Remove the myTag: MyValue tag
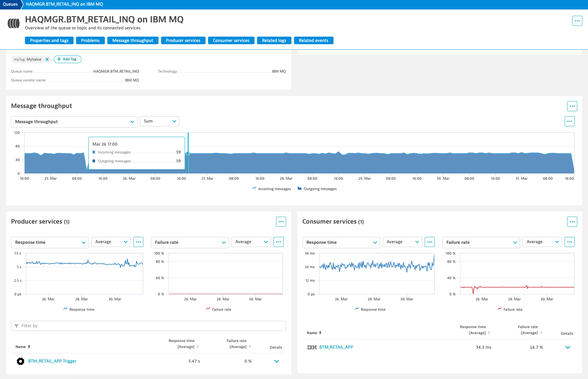Viewport: 588px width, 379px height. tap(47, 59)
